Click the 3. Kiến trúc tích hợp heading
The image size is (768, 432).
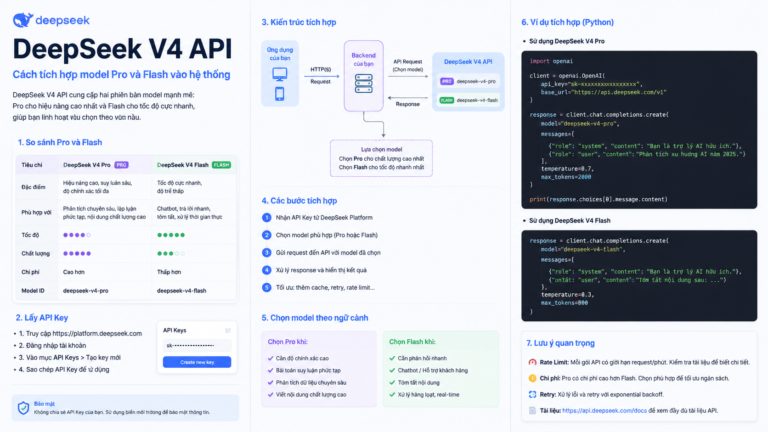pos(299,22)
